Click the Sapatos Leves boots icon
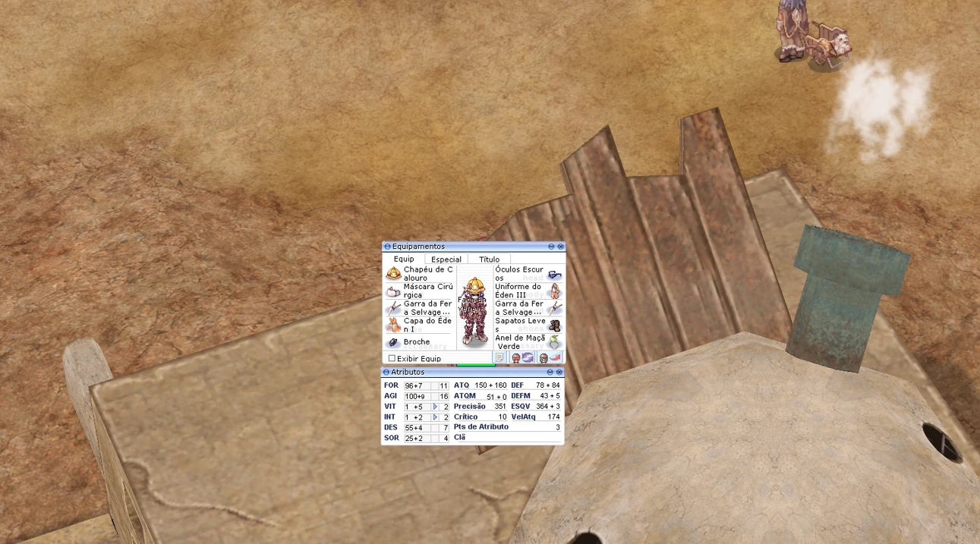The height and width of the screenshot is (544, 980). pyautogui.click(x=555, y=325)
